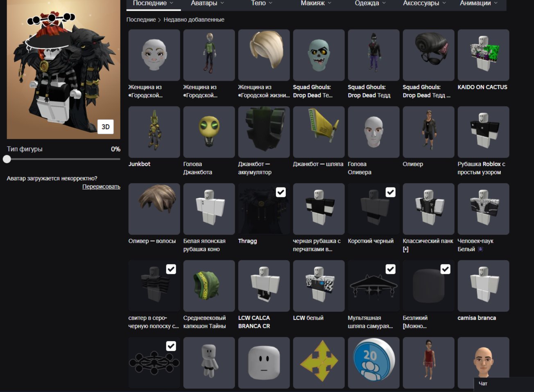The width and height of the screenshot is (534, 392).
Task: Select the Джанкбот — шляпа hat item
Action: pyautogui.click(x=319, y=132)
